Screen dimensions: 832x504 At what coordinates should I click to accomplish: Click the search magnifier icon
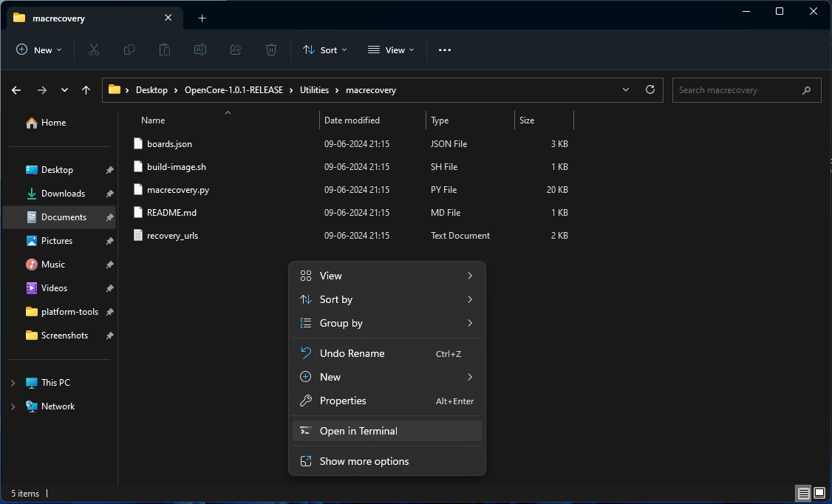click(806, 90)
